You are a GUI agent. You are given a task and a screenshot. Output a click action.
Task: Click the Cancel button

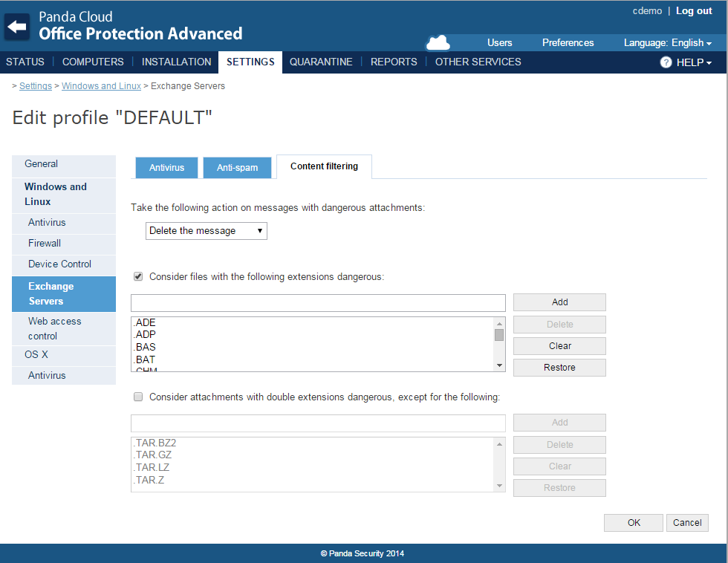[687, 523]
